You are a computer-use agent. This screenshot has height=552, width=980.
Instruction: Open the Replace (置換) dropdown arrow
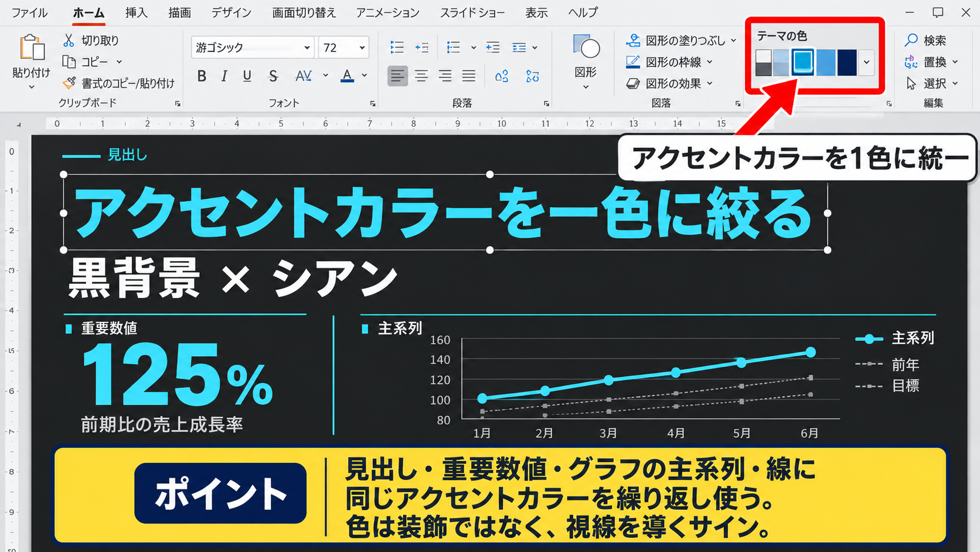(x=955, y=62)
